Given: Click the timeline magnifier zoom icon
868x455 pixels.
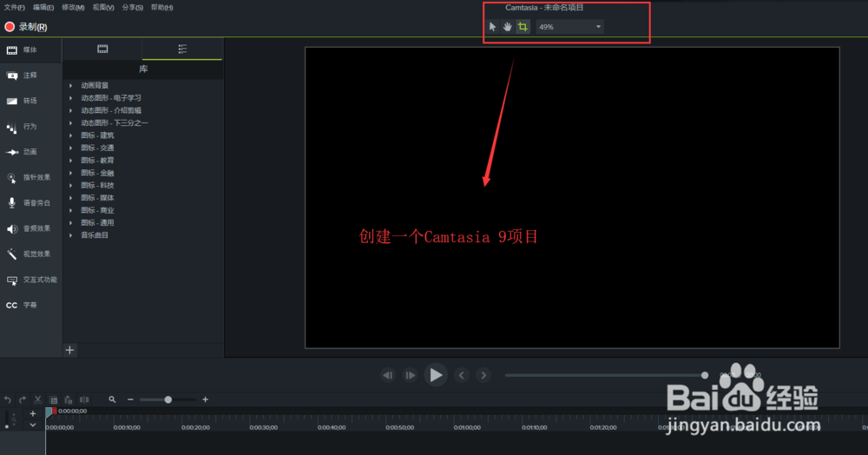Looking at the screenshot, I should [112, 399].
